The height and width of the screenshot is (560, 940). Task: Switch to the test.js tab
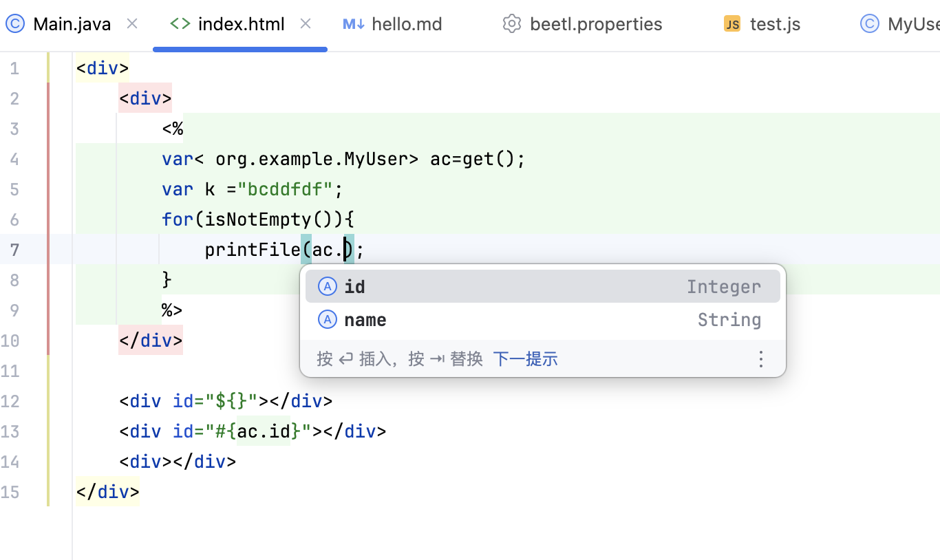click(x=775, y=25)
